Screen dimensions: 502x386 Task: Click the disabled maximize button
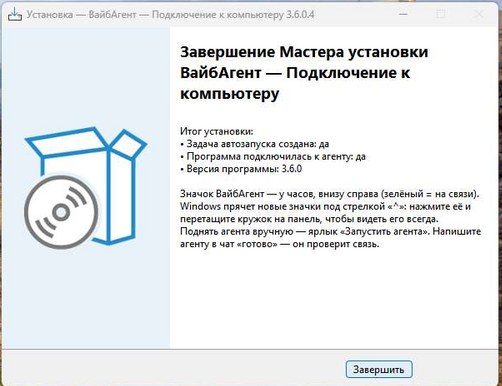[441, 14]
